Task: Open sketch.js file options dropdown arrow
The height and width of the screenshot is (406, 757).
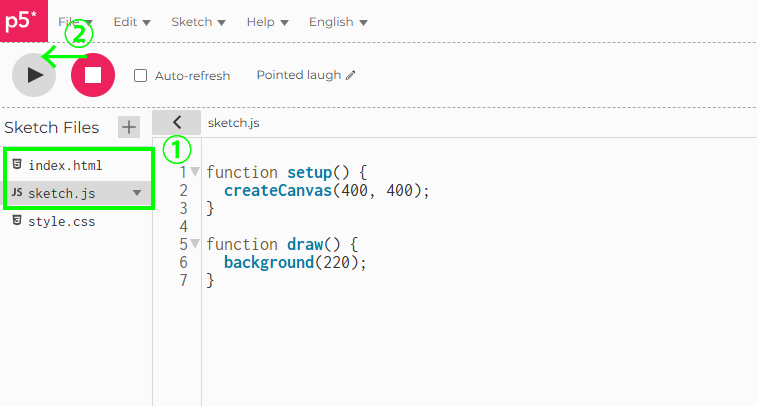Action: click(137, 193)
